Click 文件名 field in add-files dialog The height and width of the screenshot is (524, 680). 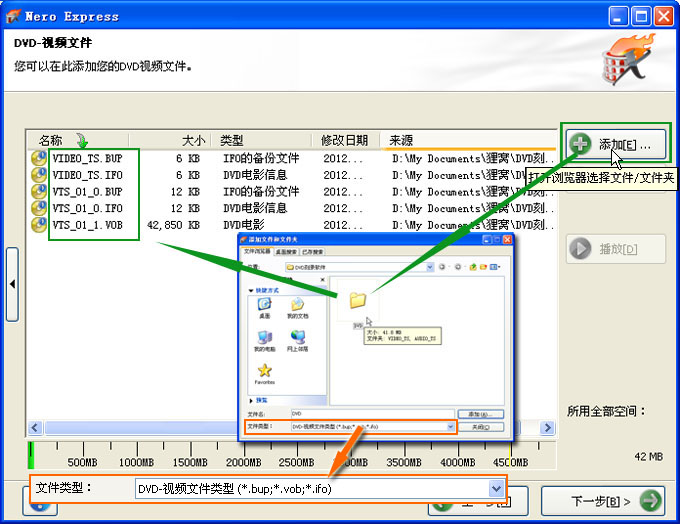click(373, 414)
